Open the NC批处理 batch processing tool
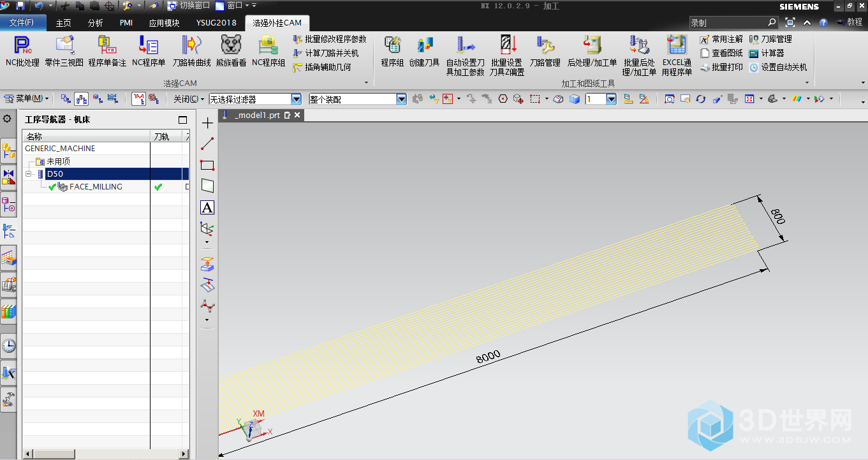868x460 pixels. (22, 51)
